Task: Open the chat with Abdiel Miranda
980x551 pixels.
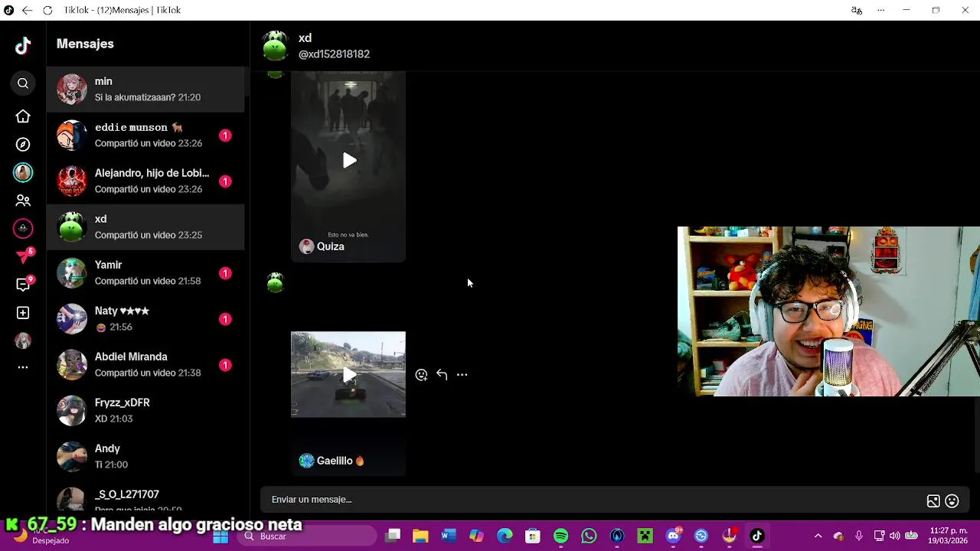Action: 145,365
